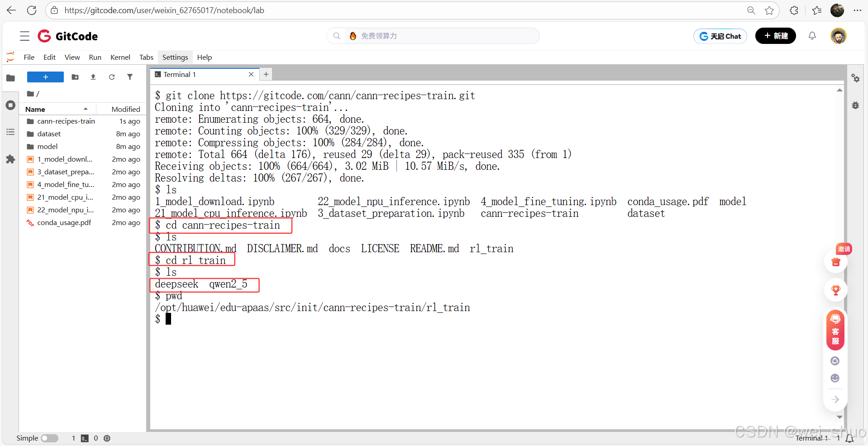Open the zoom magnifier icon in the address bar

751,10
